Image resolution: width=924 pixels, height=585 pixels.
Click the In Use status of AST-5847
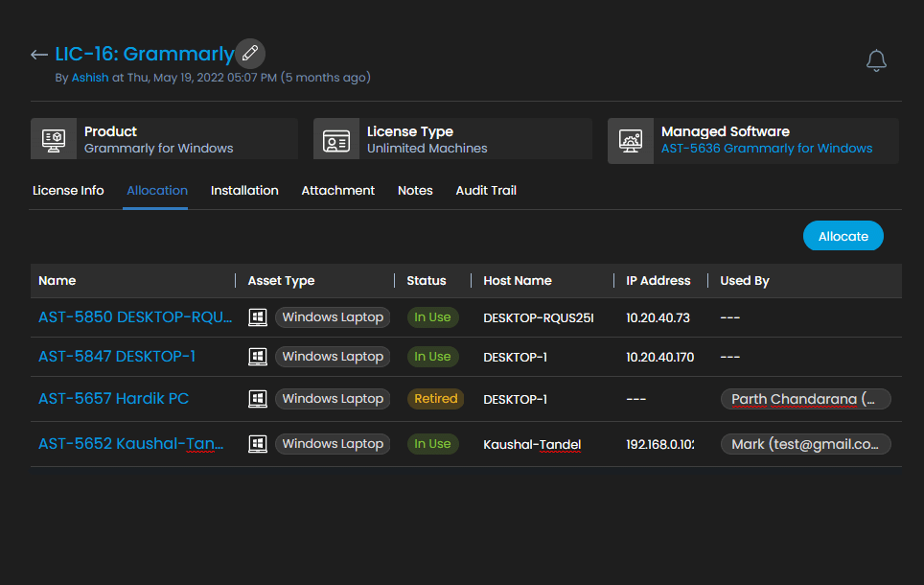432,357
